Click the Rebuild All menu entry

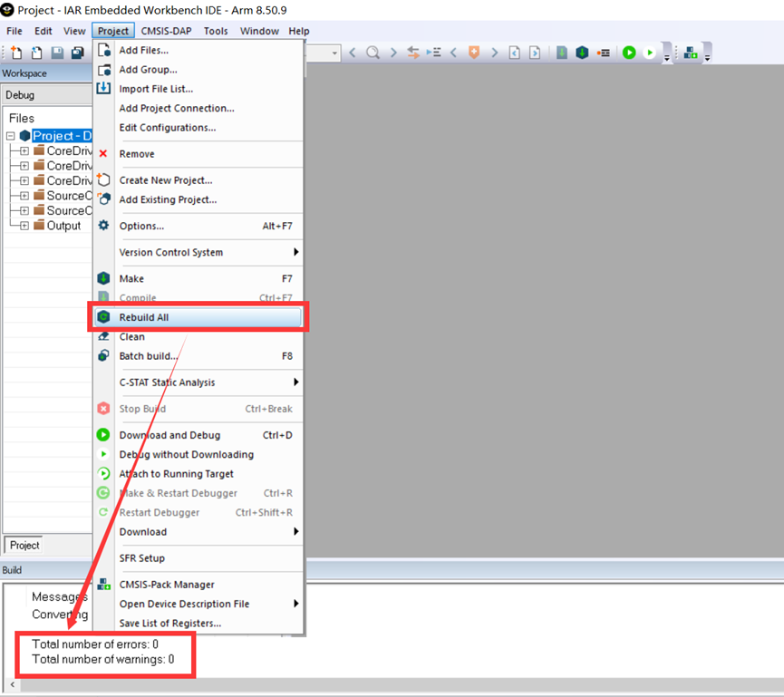(143, 317)
